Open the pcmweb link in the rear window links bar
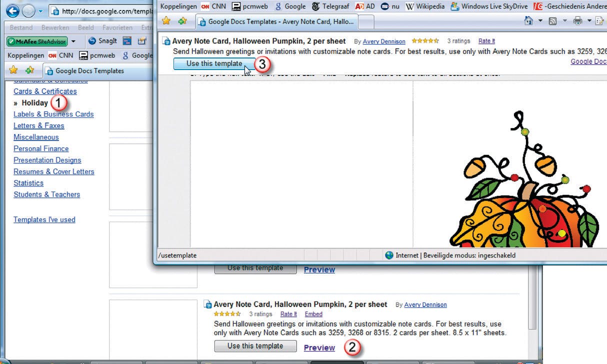 point(97,55)
